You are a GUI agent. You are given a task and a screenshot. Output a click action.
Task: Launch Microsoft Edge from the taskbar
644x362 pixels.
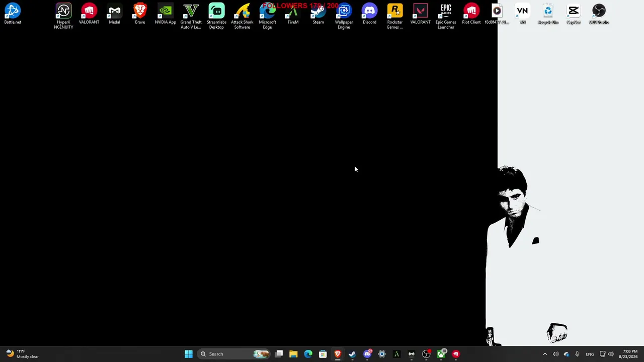pyautogui.click(x=308, y=354)
